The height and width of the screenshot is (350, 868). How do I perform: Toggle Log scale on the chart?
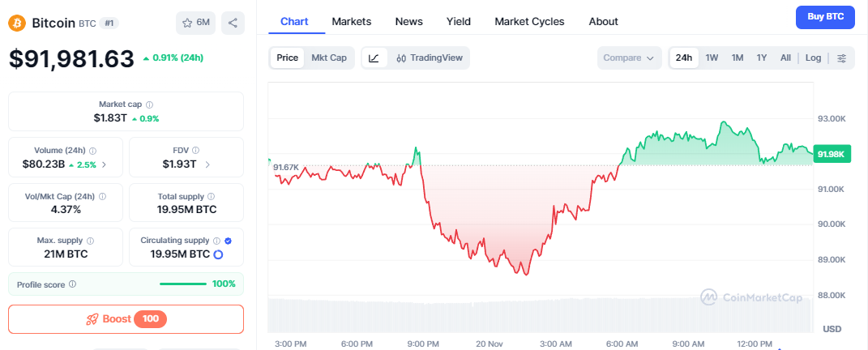(813, 58)
